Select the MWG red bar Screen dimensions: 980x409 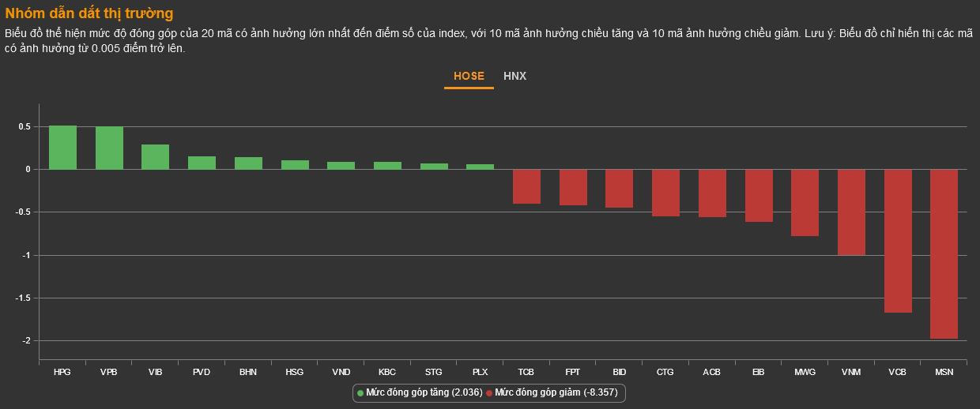tap(805, 203)
